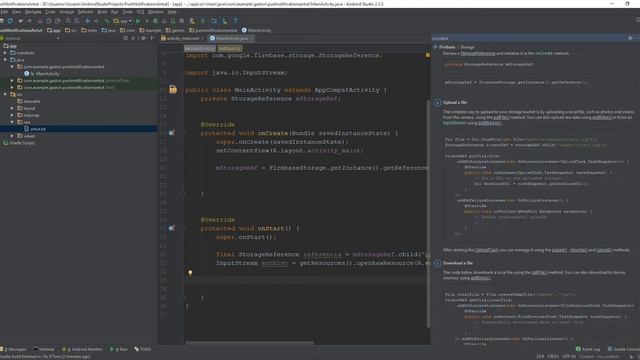Close the MainActivity.java tab
Viewport: 640px width, 360px height.
[x=251, y=38]
